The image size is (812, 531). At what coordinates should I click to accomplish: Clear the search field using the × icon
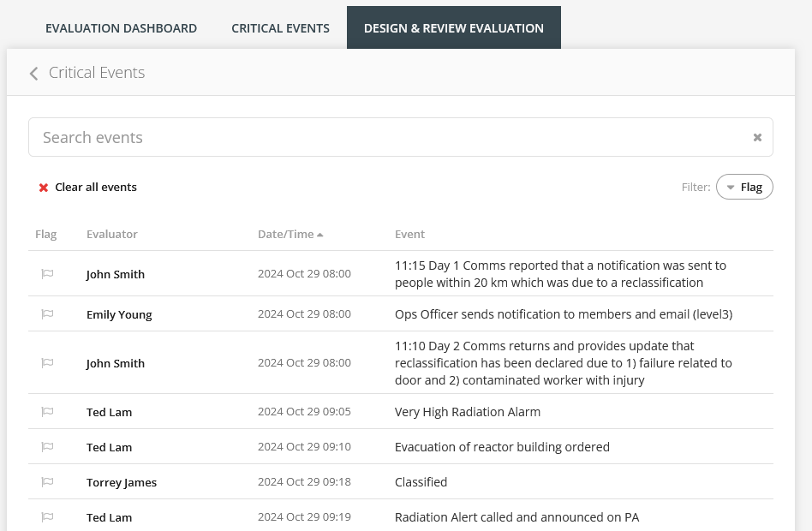pos(757,137)
